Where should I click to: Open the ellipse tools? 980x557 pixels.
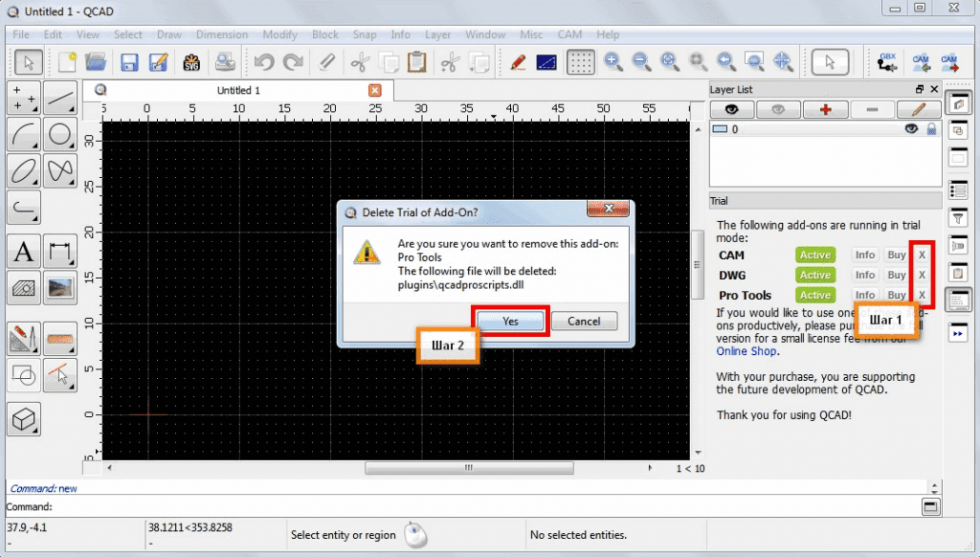pos(24,170)
